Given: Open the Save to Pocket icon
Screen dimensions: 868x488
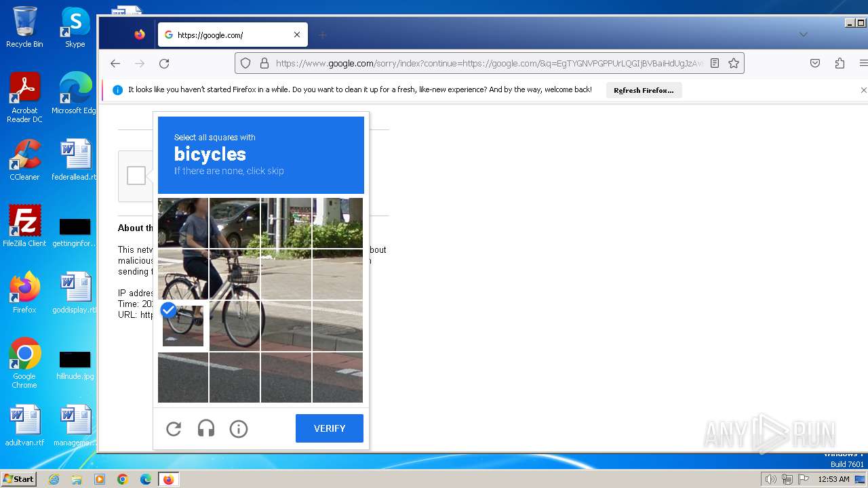Looking at the screenshot, I should 815,63.
